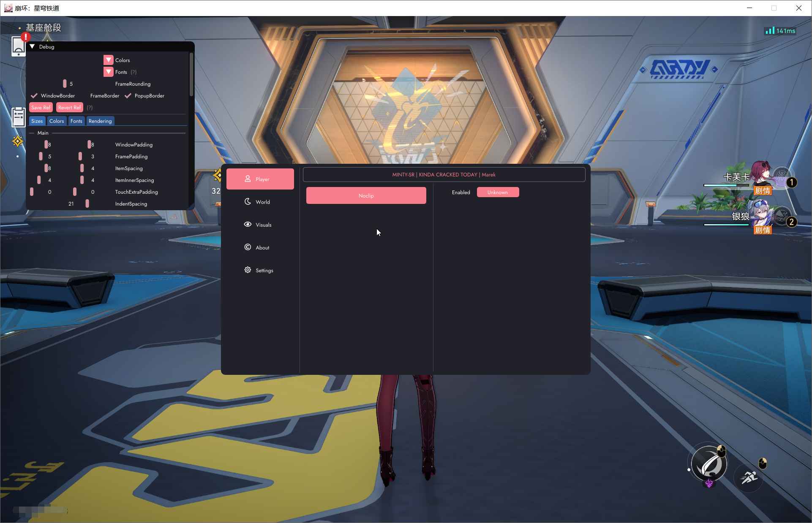Expand the Fonts section

pos(108,71)
